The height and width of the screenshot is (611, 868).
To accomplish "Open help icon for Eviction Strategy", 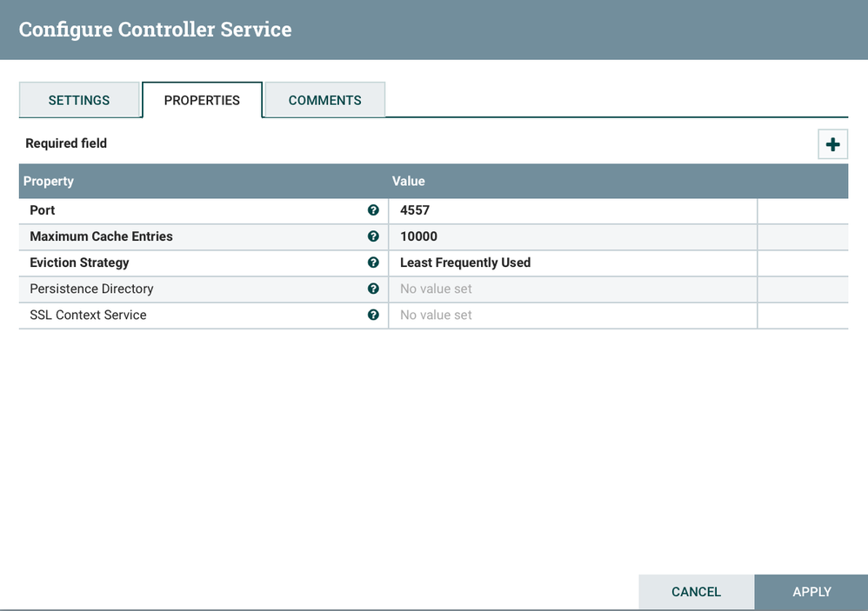I will click(x=373, y=262).
